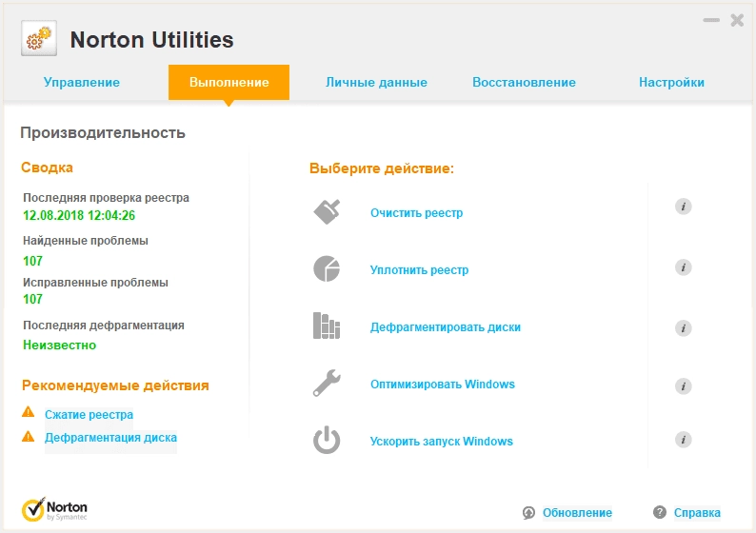
Task: Click the Последняя дефрагментация label
Action: pos(104,326)
